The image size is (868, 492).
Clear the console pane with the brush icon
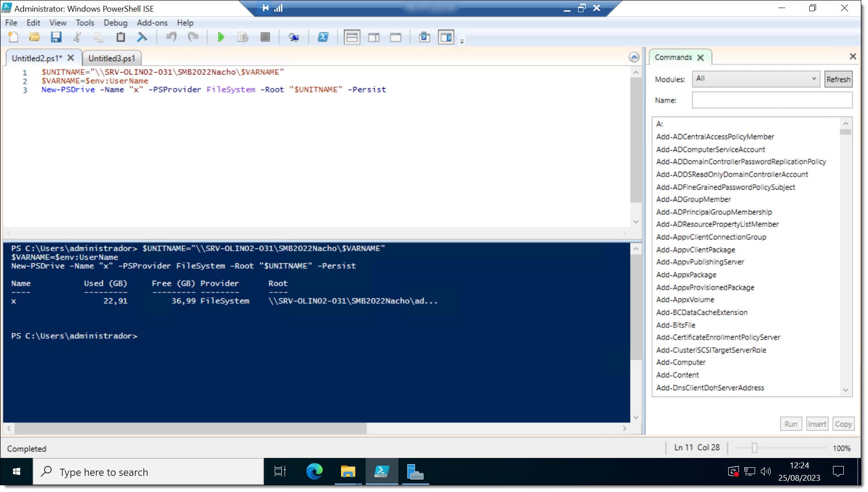[x=142, y=37]
